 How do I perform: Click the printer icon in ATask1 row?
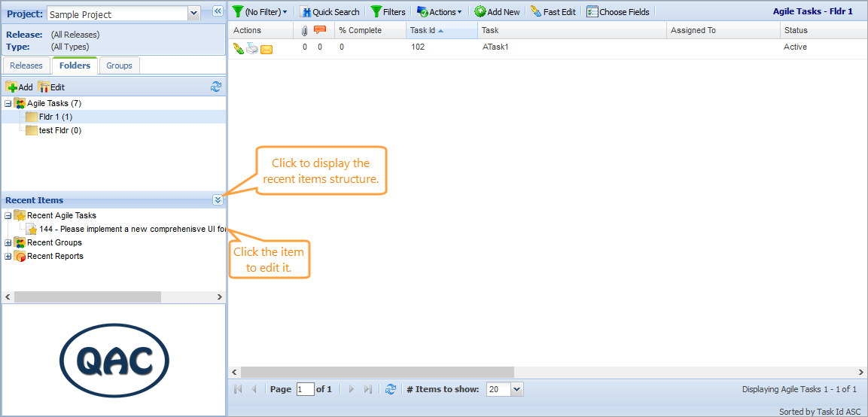[x=252, y=48]
